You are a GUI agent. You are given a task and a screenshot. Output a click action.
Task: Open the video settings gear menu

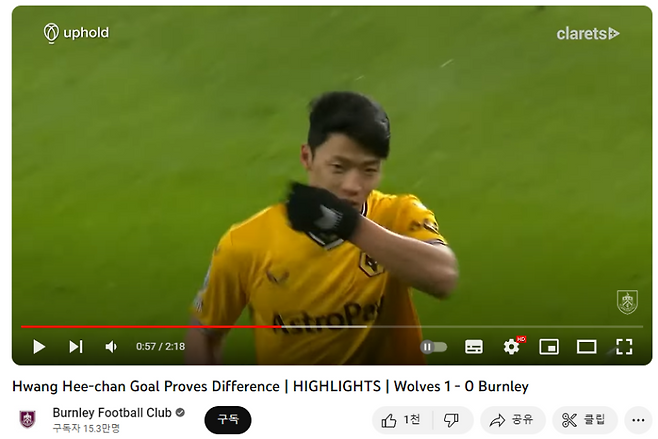coord(512,347)
